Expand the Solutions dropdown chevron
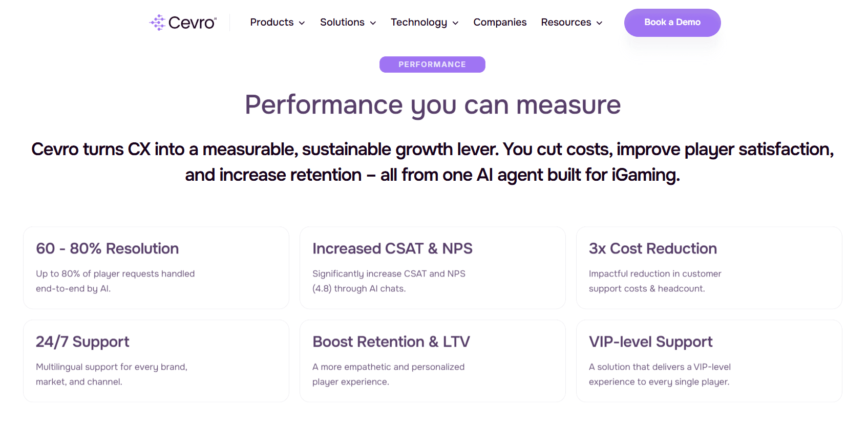This screenshot has height=425, width=868. 373,23
